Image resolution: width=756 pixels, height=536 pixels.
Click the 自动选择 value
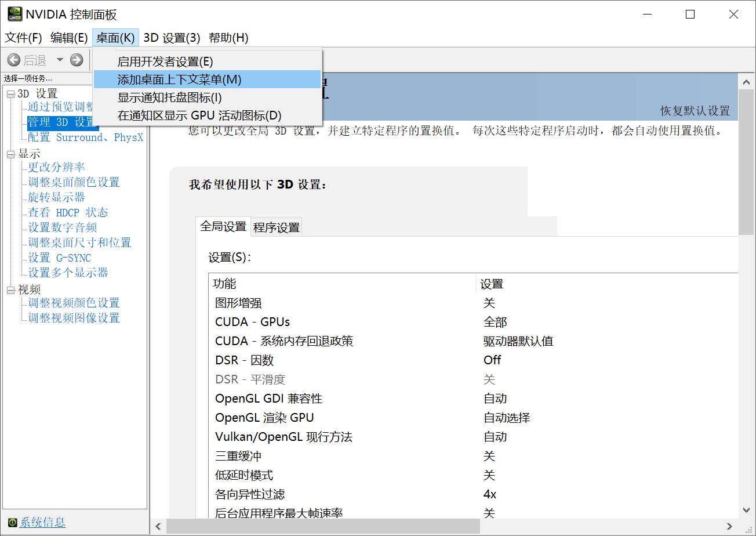pos(507,418)
